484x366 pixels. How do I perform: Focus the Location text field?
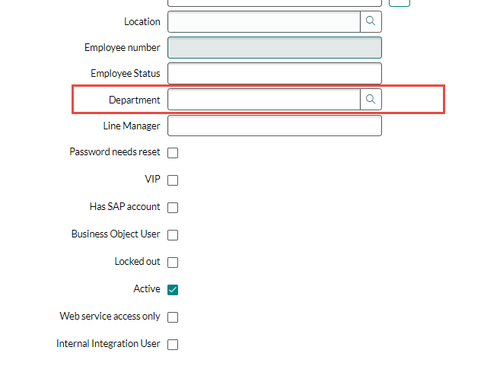[264, 22]
